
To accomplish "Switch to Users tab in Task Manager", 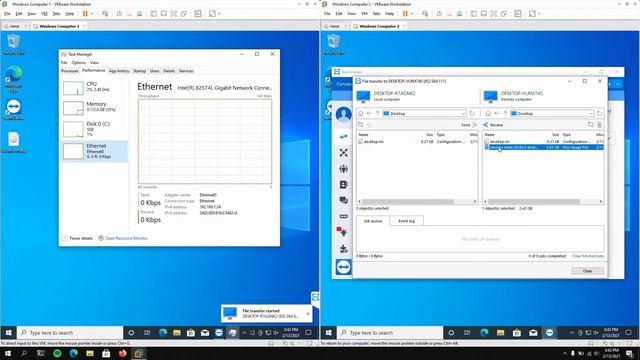I will click(155, 71).
